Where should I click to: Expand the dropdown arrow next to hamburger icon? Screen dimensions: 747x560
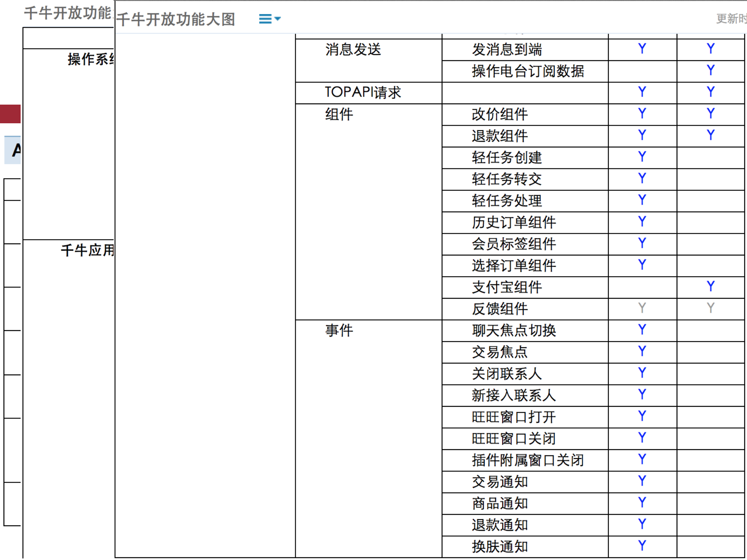pos(277,19)
